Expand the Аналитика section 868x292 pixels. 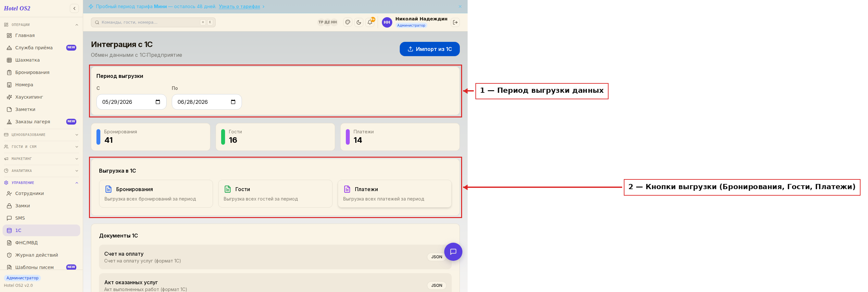coord(41,171)
